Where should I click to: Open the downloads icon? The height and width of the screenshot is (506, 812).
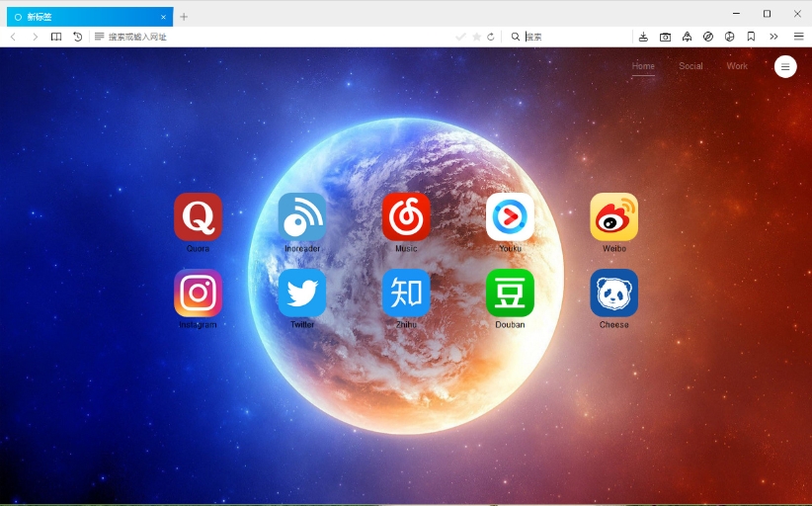click(x=643, y=37)
